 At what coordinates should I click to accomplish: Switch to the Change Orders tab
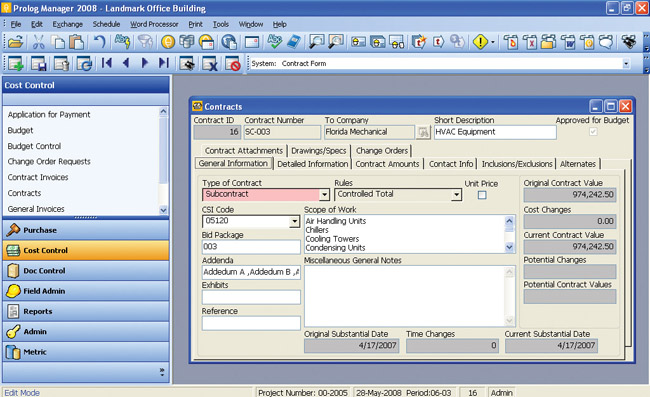(382, 150)
